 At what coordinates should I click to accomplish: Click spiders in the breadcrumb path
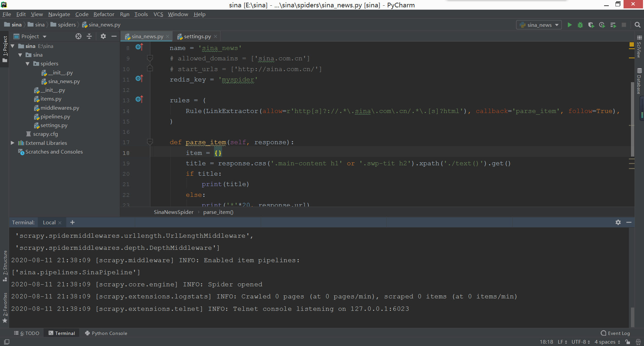pos(63,24)
